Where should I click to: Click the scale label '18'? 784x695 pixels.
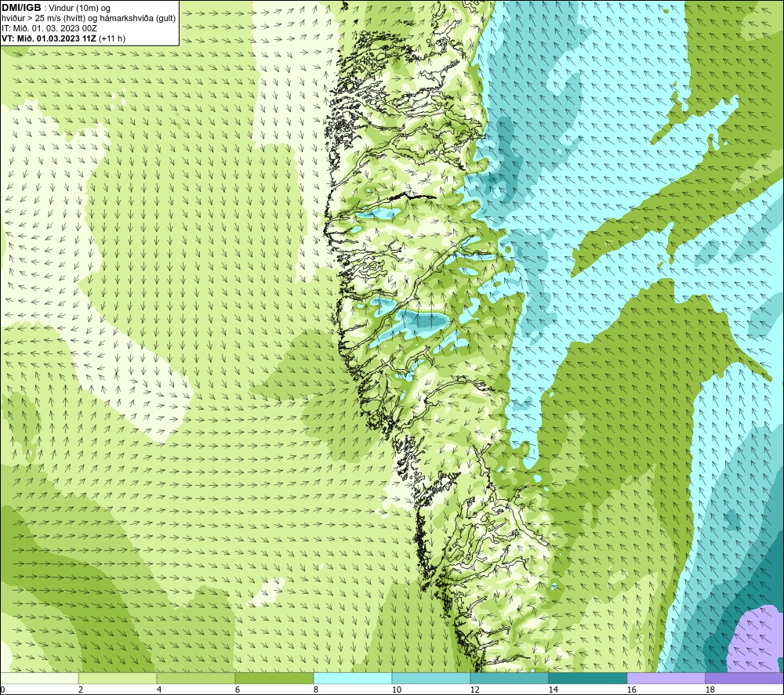pos(710,690)
